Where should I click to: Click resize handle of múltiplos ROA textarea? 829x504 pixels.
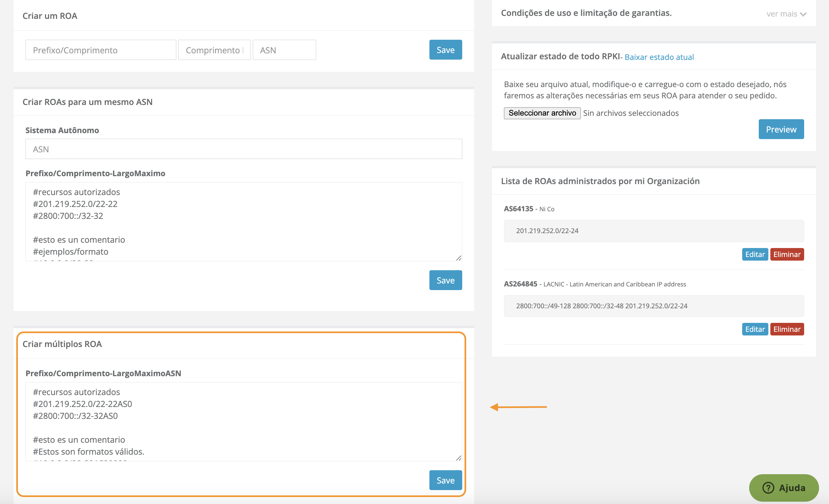click(x=459, y=458)
